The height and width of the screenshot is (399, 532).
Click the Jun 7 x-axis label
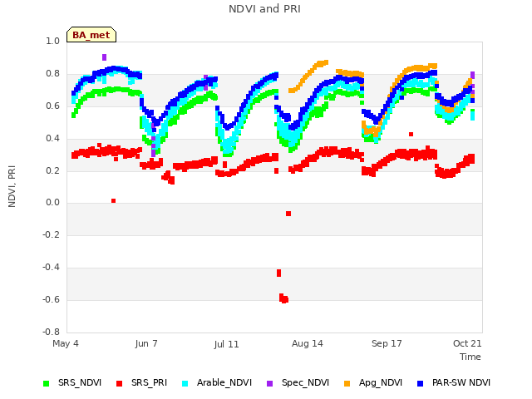coord(146,343)
